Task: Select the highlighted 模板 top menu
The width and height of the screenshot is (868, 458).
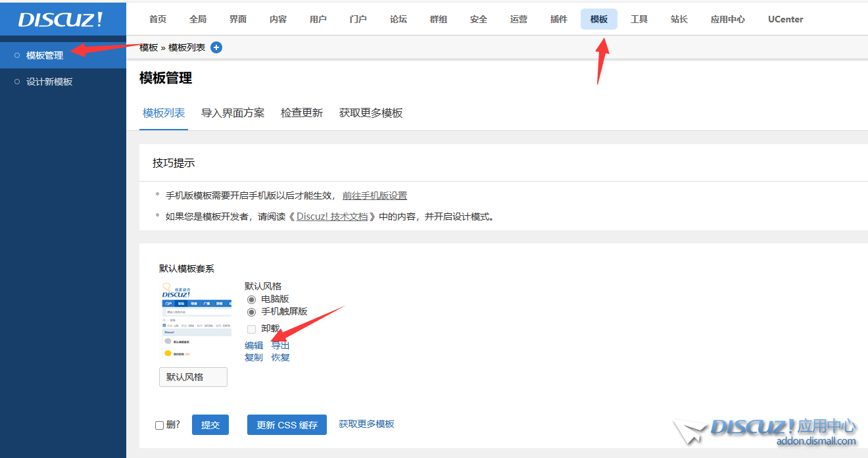Action: tap(599, 19)
